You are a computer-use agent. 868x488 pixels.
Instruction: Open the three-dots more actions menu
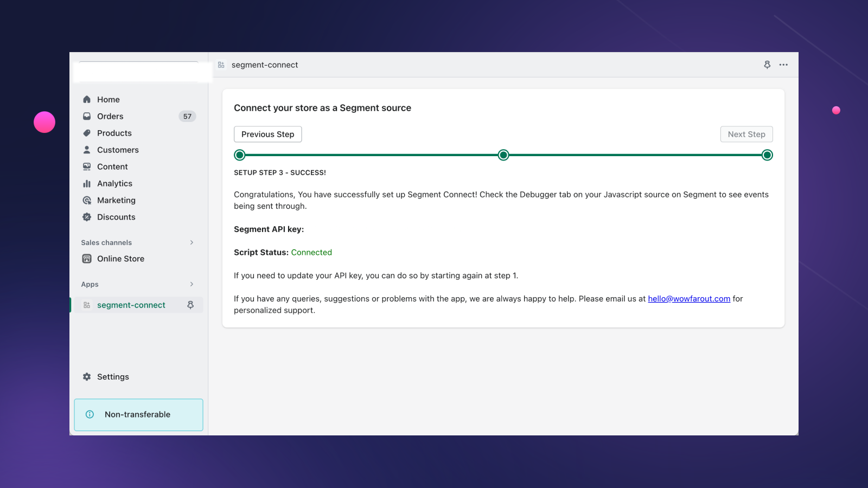point(783,65)
